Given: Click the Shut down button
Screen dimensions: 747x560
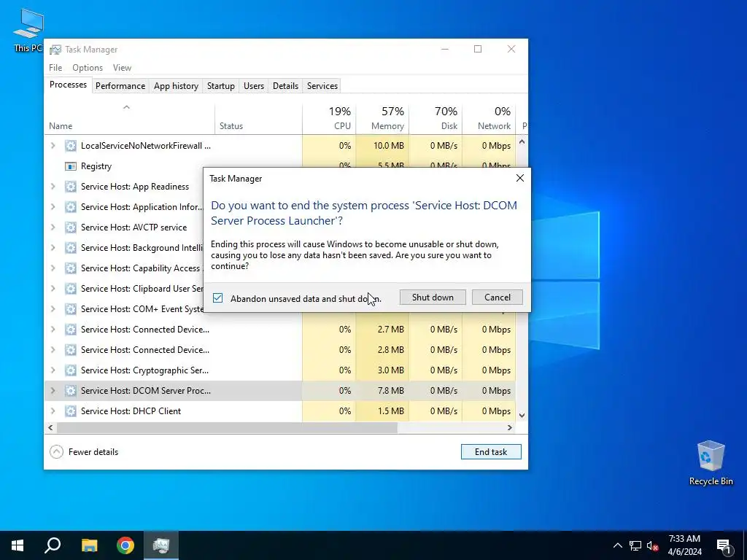Looking at the screenshot, I should pyautogui.click(x=433, y=297).
